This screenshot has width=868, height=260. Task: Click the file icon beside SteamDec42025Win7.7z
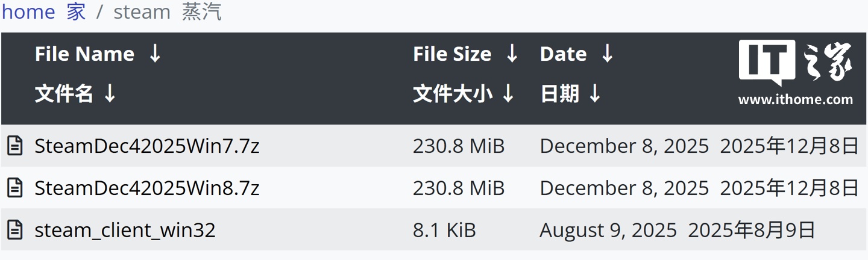[x=15, y=146]
